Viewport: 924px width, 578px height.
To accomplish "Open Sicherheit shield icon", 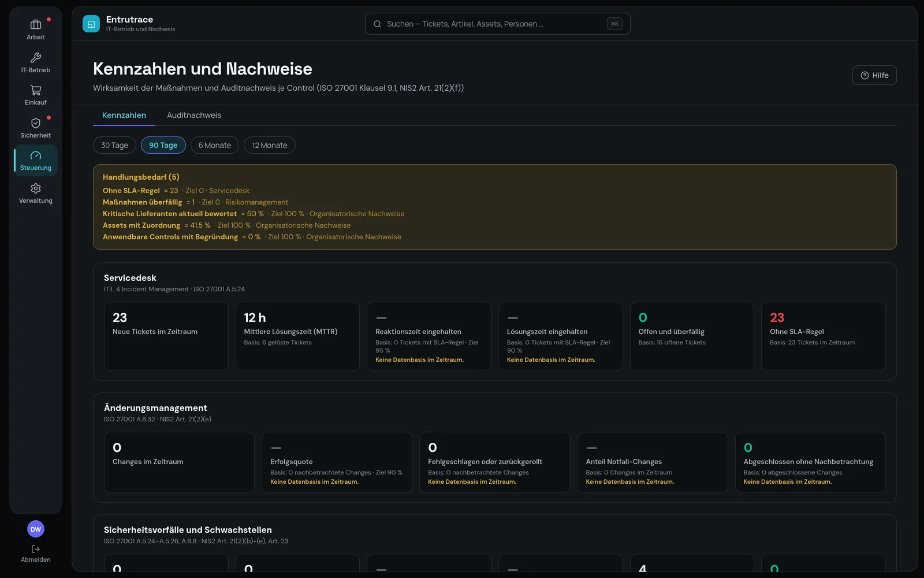I will pyautogui.click(x=36, y=123).
